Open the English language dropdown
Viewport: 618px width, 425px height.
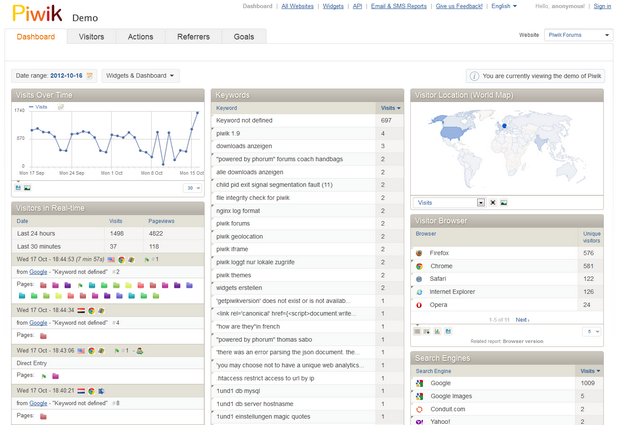504,6
